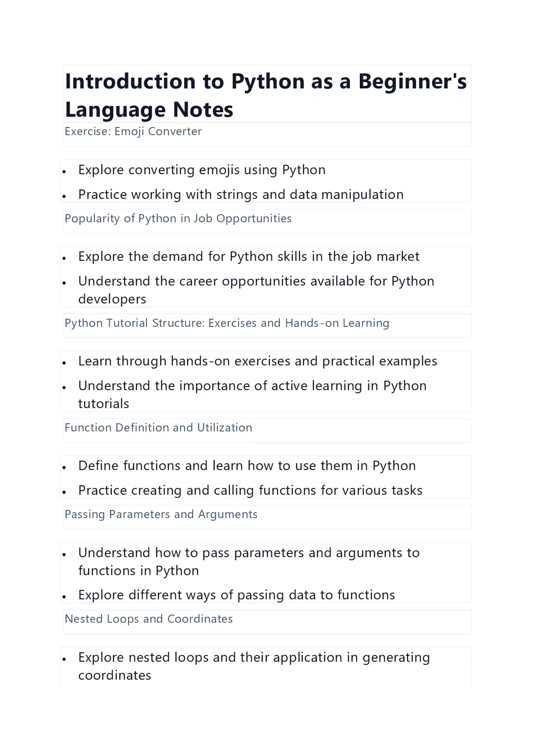Screen dimensions: 535x756
Task: Click the bullet 'Explore converting emojis using Python'
Action: (x=202, y=170)
